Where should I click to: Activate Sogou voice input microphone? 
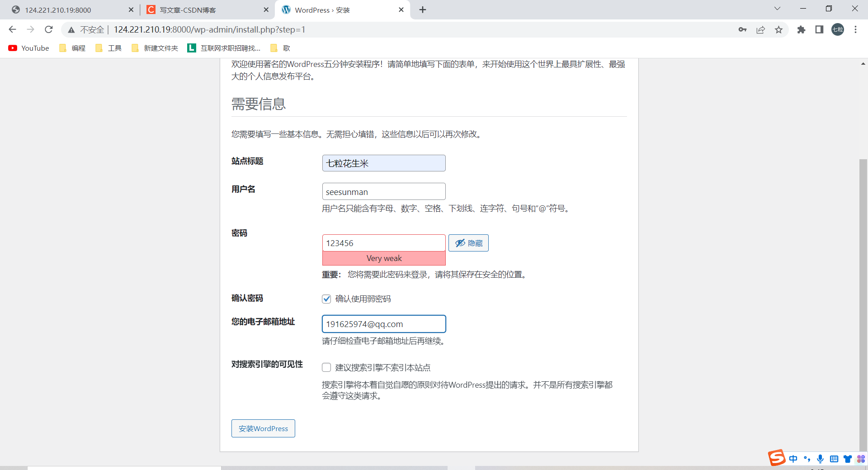click(x=820, y=459)
